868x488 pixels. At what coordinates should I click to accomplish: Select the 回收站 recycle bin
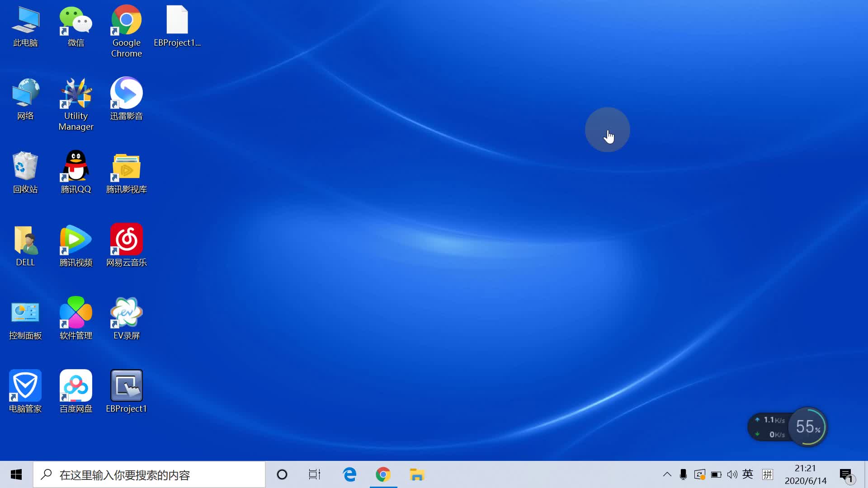tap(25, 173)
